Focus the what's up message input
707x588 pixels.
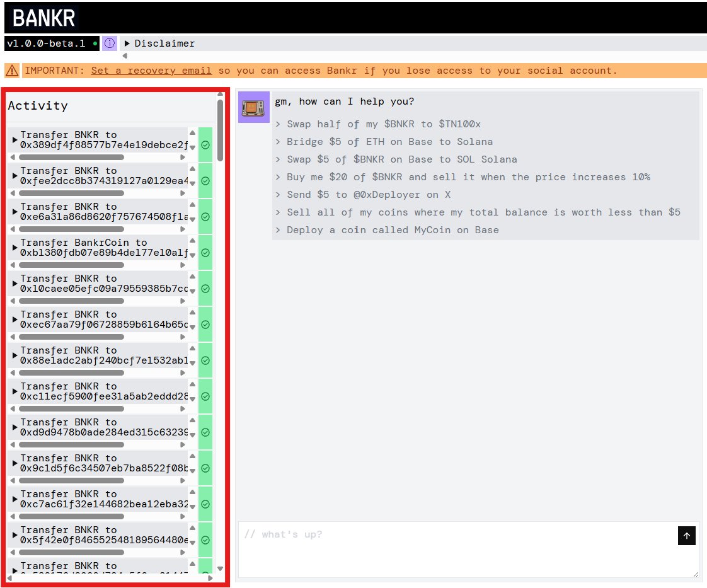pos(468,550)
